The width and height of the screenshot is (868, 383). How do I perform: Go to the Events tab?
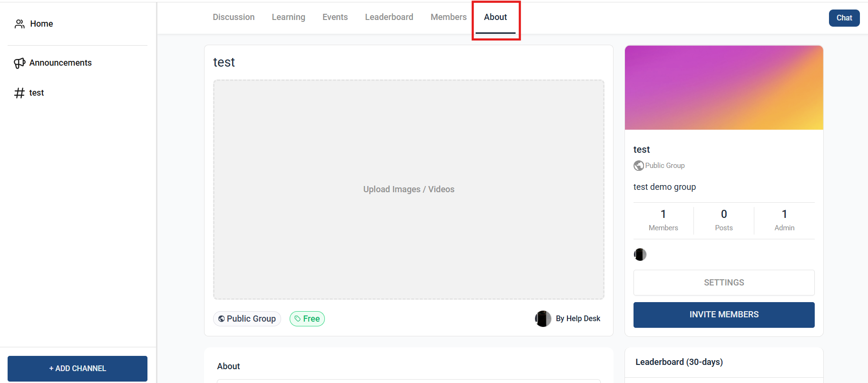point(335,17)
